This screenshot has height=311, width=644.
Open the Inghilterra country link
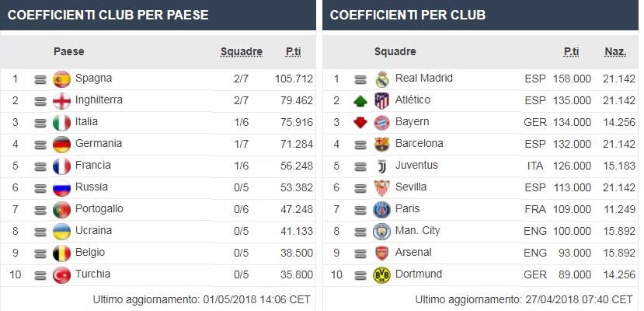(x=99, y=100)
